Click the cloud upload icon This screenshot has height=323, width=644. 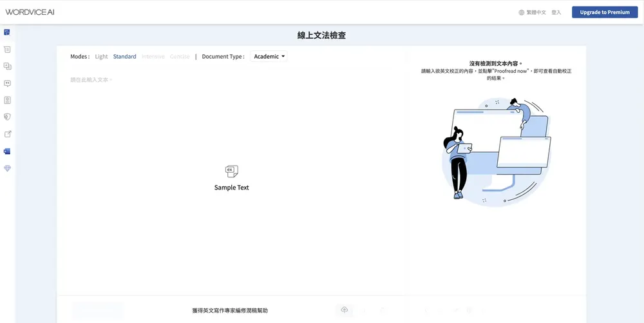coord(344,310)
